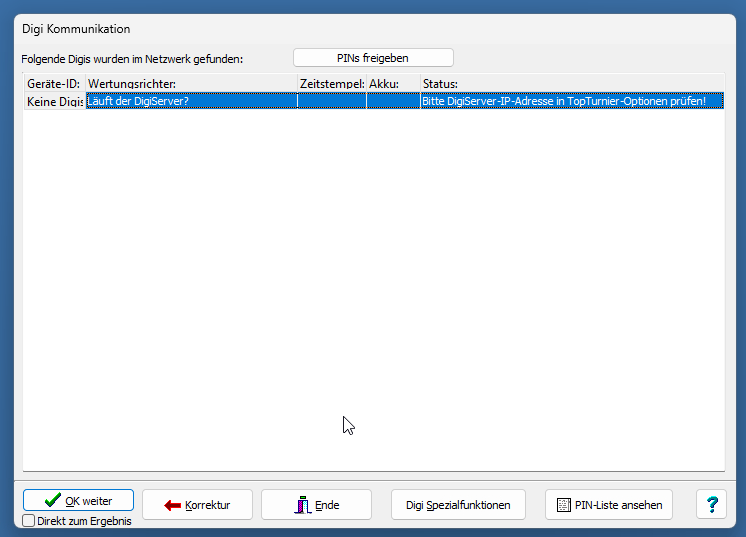Select the Zeitstempel column header
Viewport: 746px width, 537px height.
[x=331, y=84]
